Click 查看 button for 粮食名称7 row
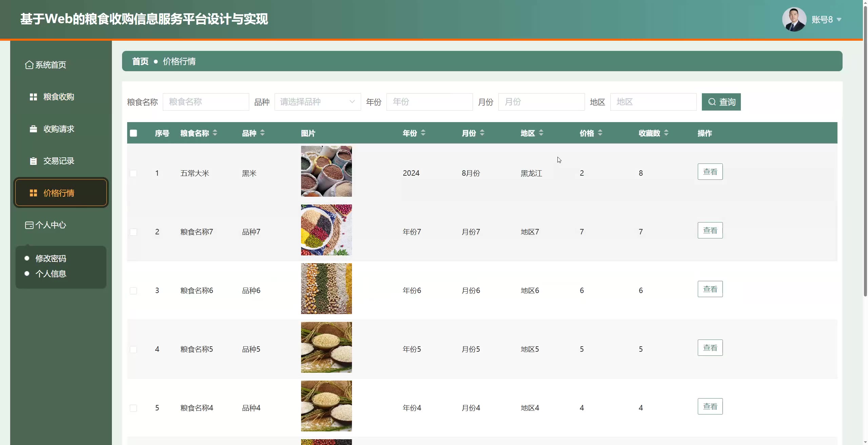868x445 pixels. click(710, 230)
